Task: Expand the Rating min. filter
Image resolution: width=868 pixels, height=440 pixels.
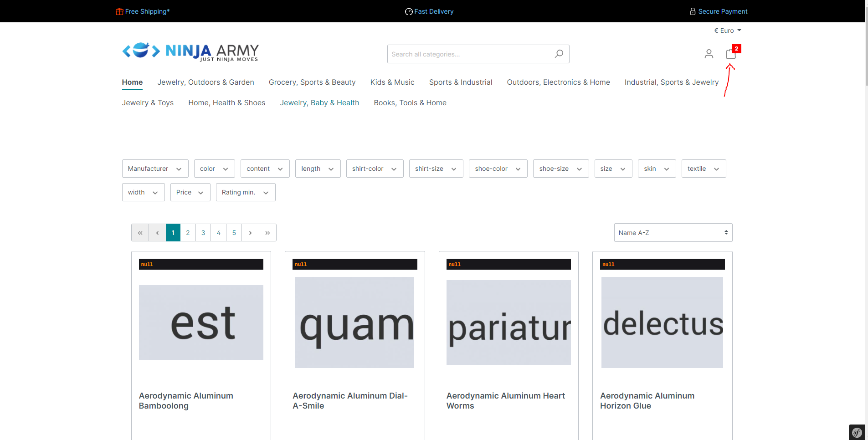Action: 246,192
